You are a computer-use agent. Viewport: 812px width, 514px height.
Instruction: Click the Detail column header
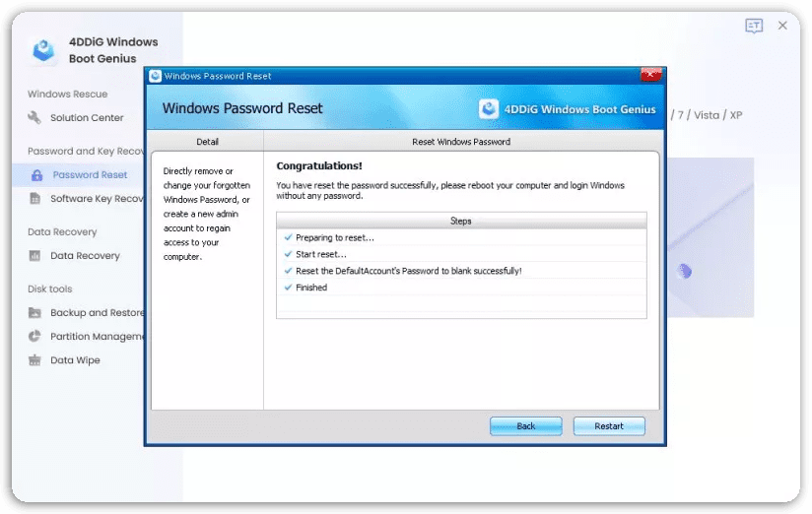[207, 142]
